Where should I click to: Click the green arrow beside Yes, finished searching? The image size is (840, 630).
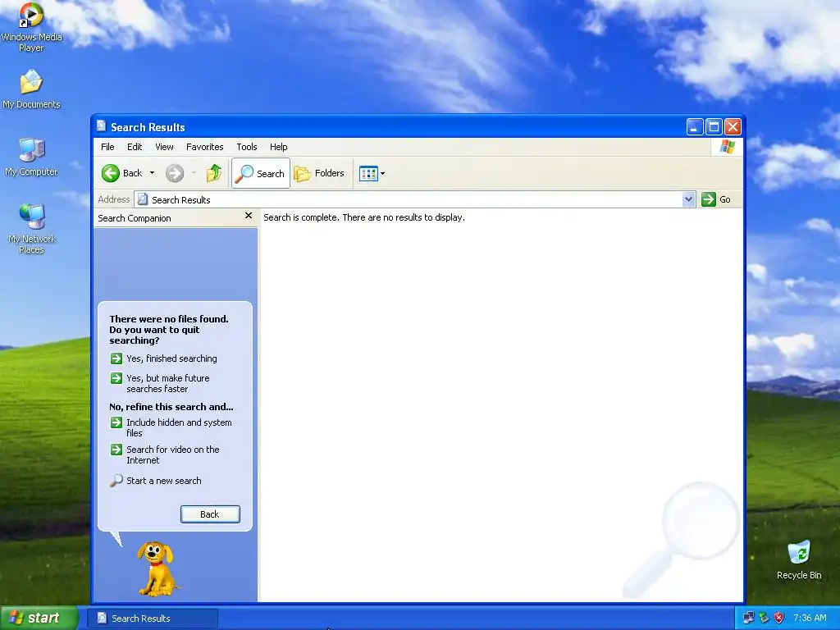[116, 358]
